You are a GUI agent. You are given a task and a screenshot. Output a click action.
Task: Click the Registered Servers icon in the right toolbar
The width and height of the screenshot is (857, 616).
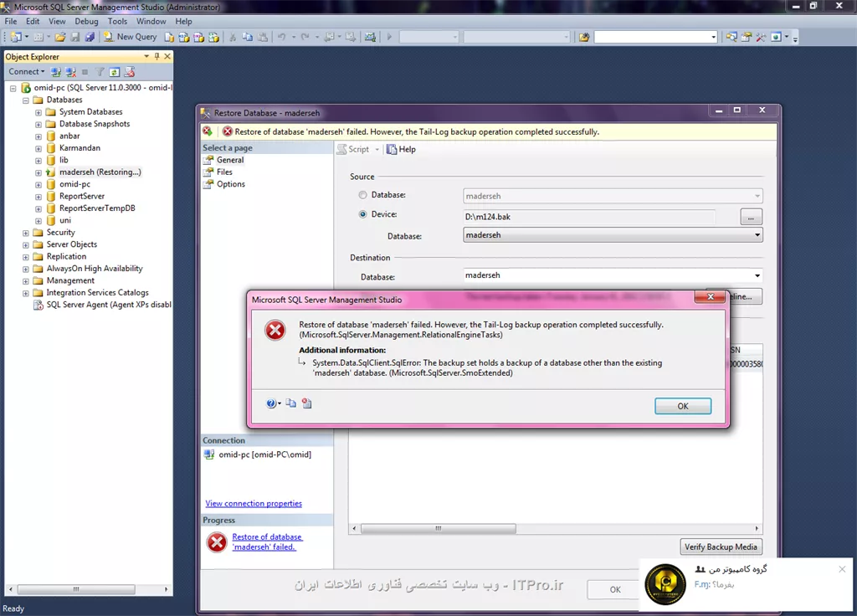click(x=731, y=37)
